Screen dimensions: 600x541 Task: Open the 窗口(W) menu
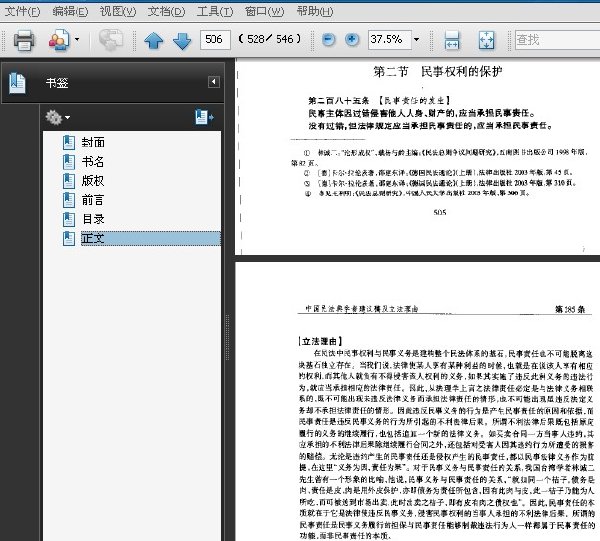click(x=264, y=11)
